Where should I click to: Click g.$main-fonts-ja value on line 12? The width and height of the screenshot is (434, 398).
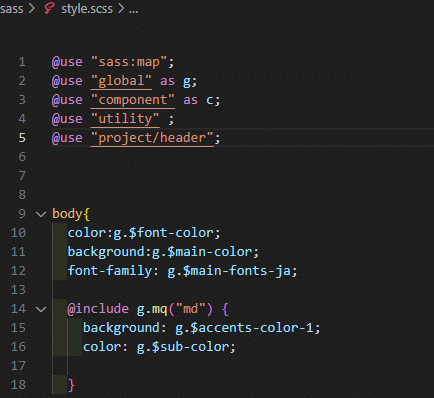click(228, 271)
